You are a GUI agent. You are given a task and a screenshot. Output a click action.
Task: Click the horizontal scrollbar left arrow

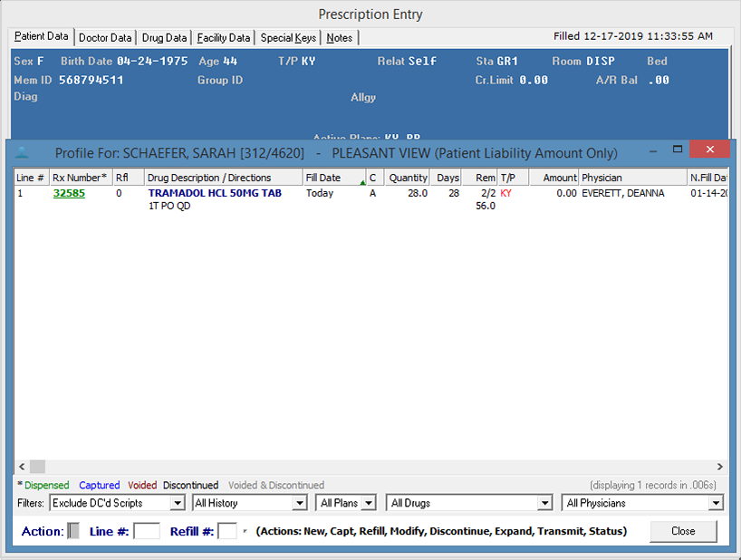coord(21,466)
